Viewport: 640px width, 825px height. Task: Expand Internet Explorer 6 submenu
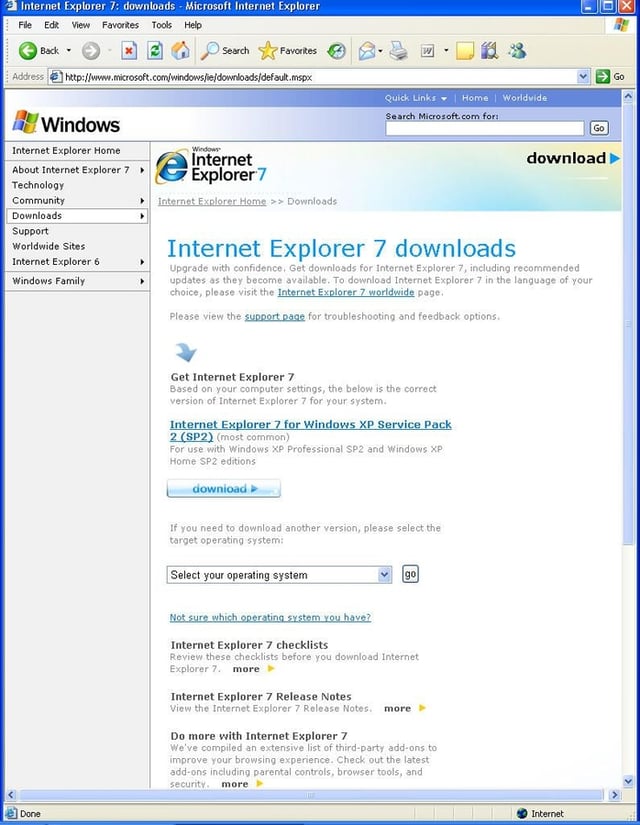(x=142, y=261)
